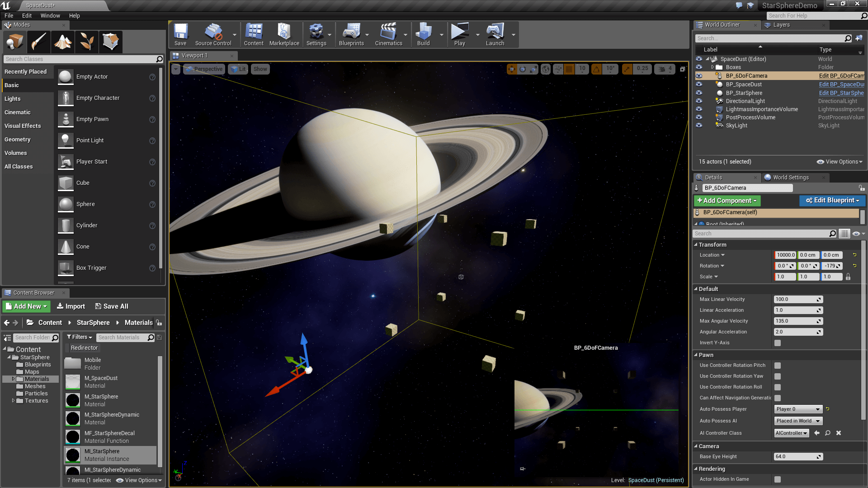The width and height of the screenshot is (868, 488).
Task: Select the Landscape mode icon
Action: click(62, 42)
